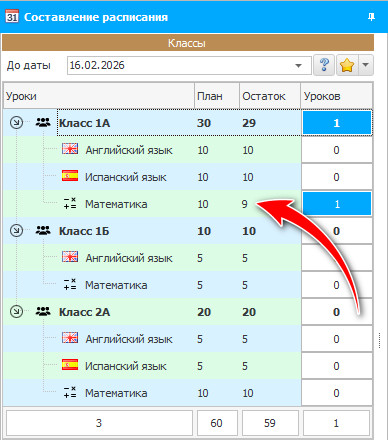Click British flag icon under Класс 1А

(70, 149)
